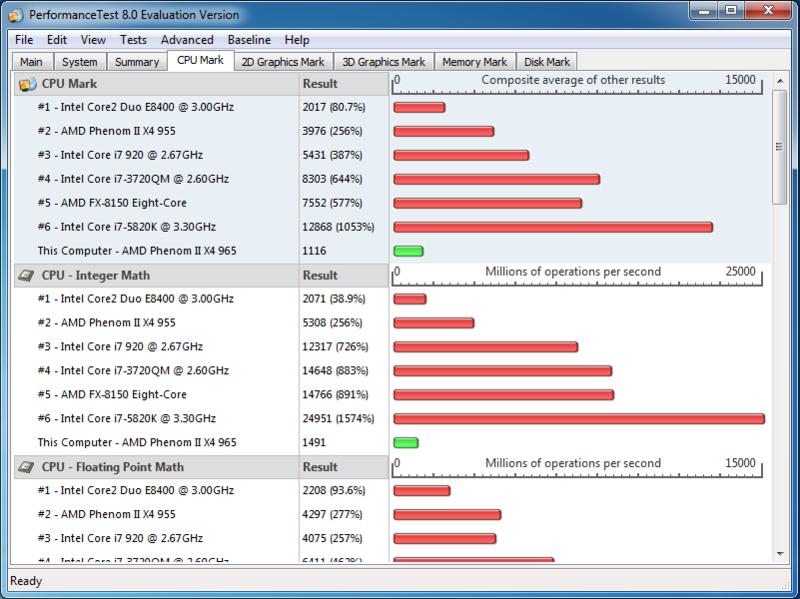Switch to the Memory Mark tab
This screenshot has height=599, width=800.
point(474,62)
